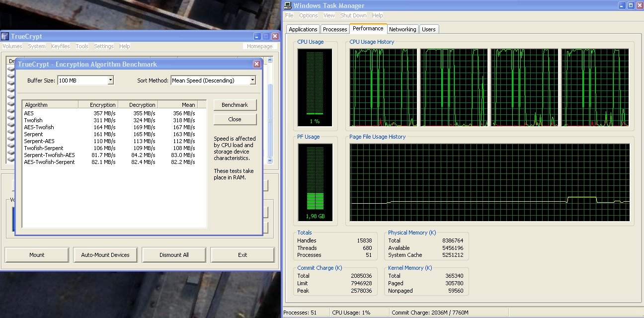Open the Tools menu in TrueCrypt
The height and width of the screenshot is (318, 644).
coord(82,46)
